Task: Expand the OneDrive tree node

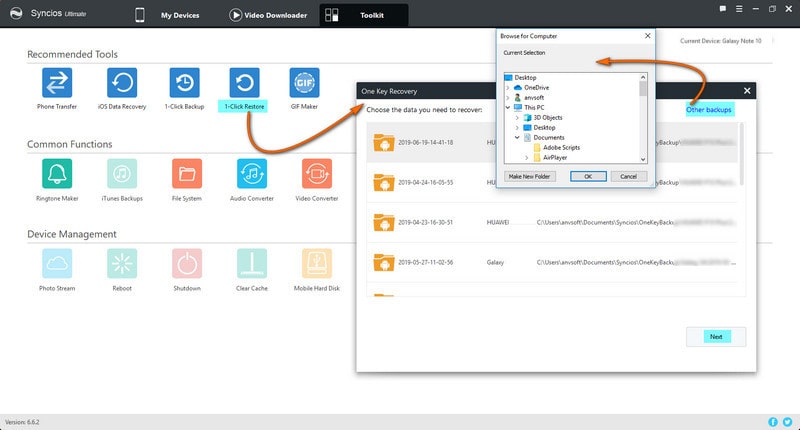Action: tap(508, 88)
